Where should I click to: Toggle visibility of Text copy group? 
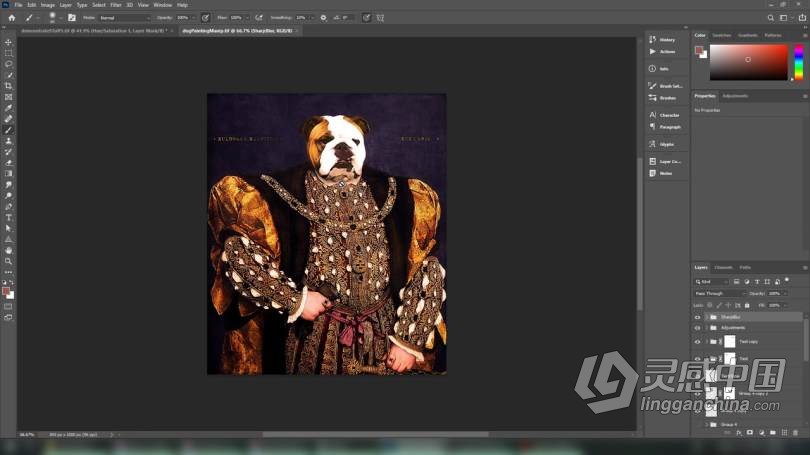coord(697,342)
